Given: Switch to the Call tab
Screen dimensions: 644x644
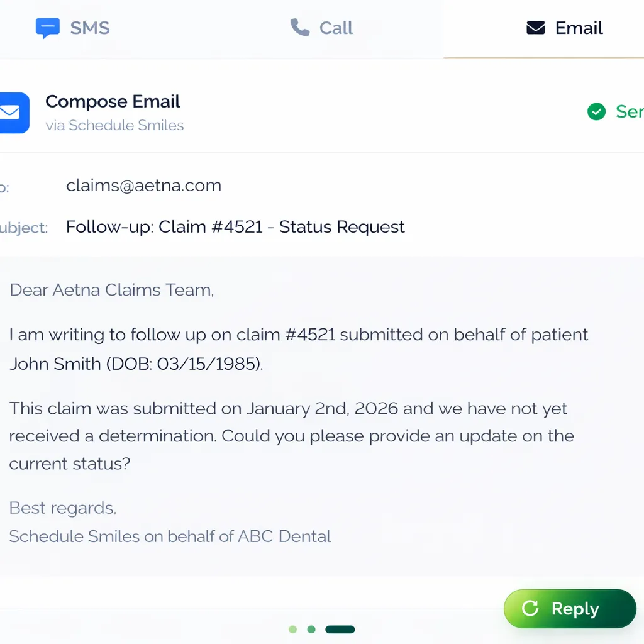Looking at the screenshot, I should 322,28.
